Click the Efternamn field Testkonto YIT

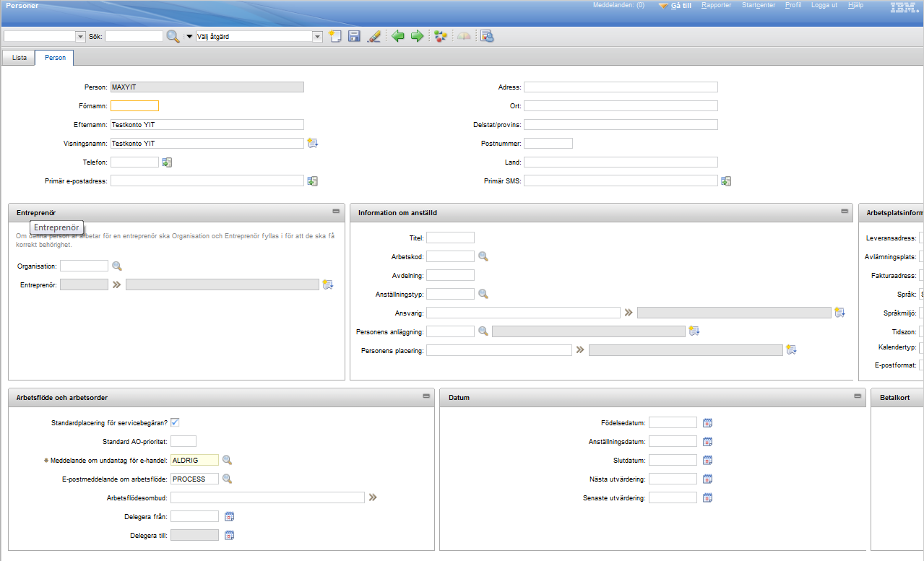[x=207, y=125]
